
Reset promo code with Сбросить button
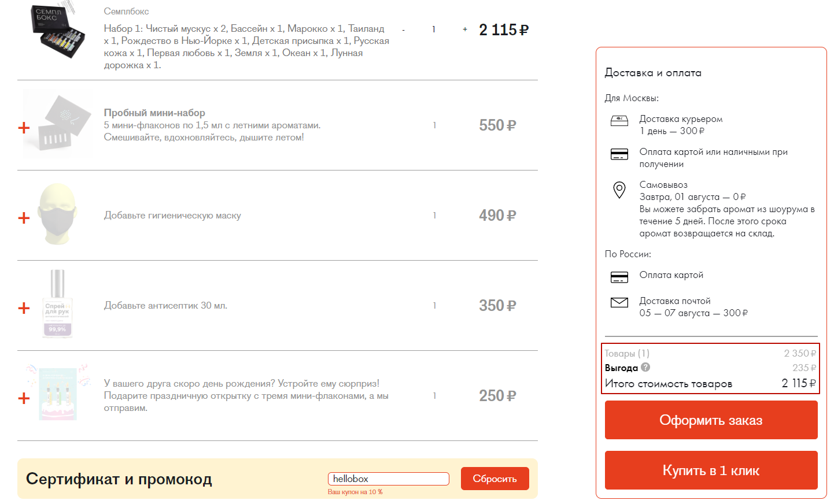495,479
